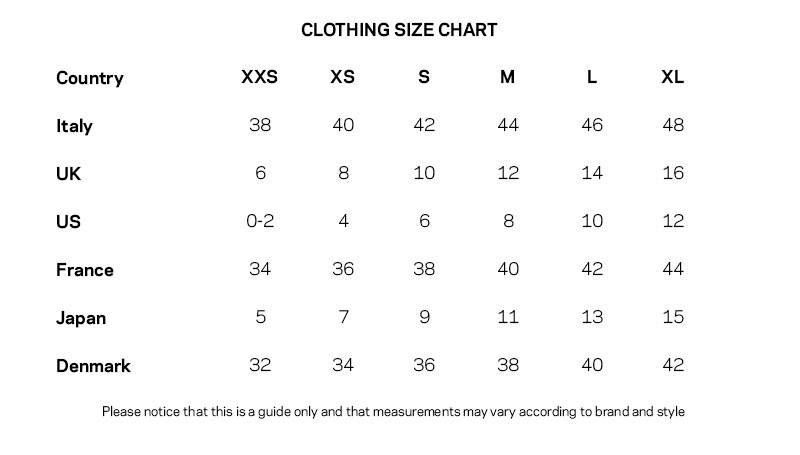The width and height of the screenshot is (800, 455).
Task: Click Denmark size 32 under XXS
Action: pos(260,365)
